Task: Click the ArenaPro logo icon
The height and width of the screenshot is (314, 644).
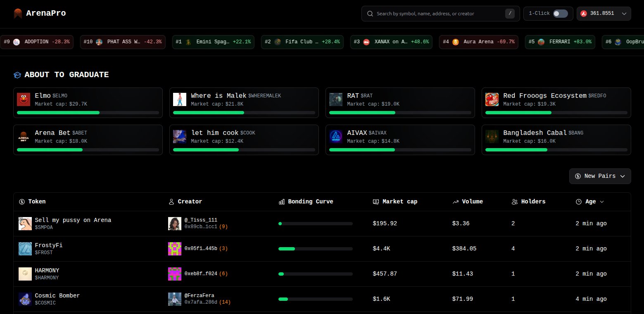Action: point(17,14)
